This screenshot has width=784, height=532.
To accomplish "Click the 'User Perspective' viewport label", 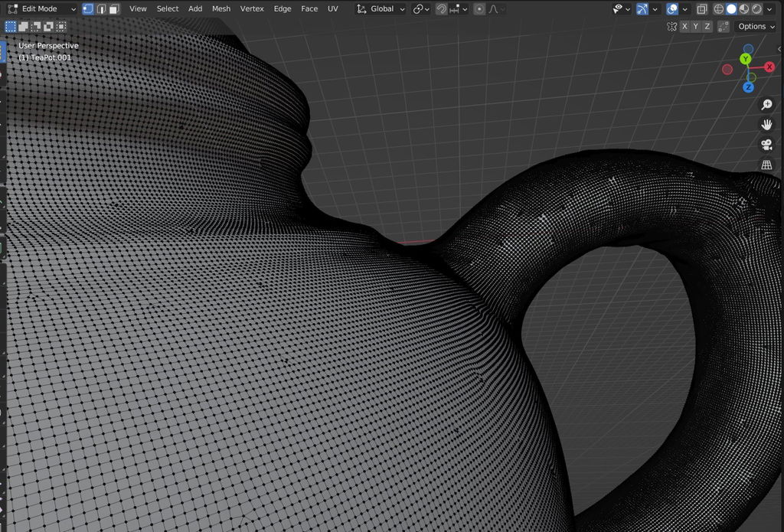I will [48, 45].
